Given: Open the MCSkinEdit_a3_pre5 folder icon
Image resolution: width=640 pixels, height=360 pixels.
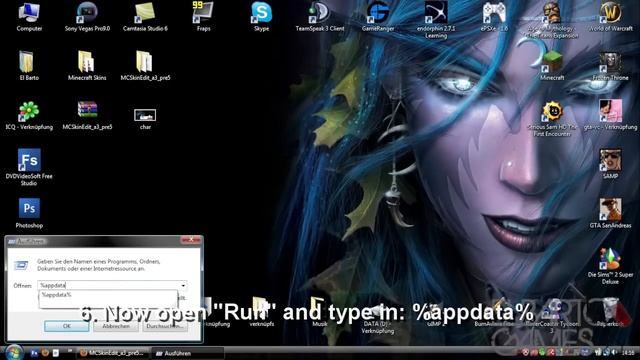Looking at the screenshot, I should coord(145,65).
